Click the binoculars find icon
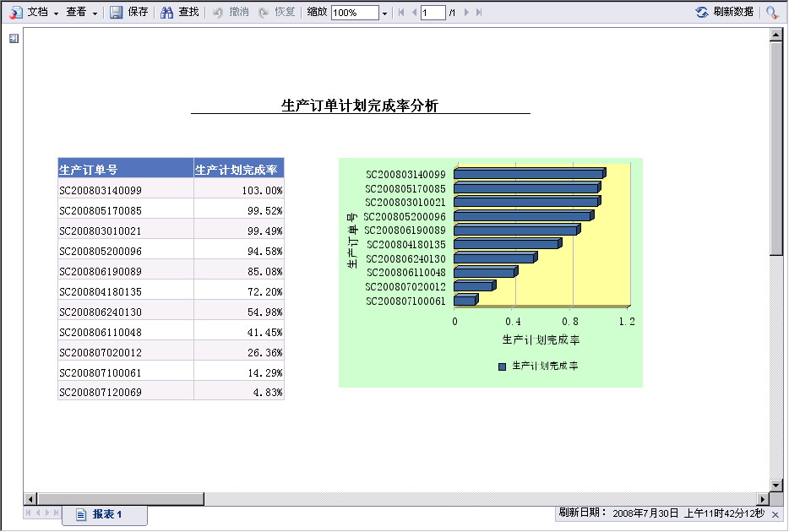 (166, 12)
